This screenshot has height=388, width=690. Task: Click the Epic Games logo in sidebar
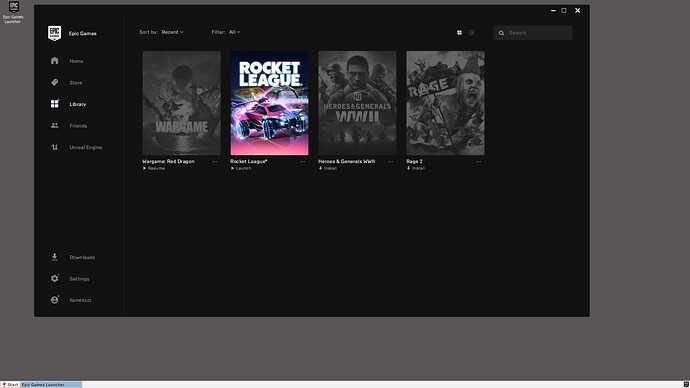55,33
